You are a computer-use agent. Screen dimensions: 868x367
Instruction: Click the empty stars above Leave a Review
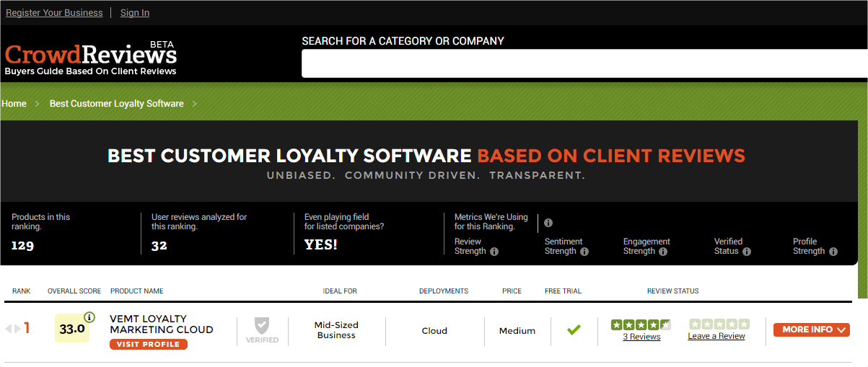pyautogui.click(x=719, y=324)
